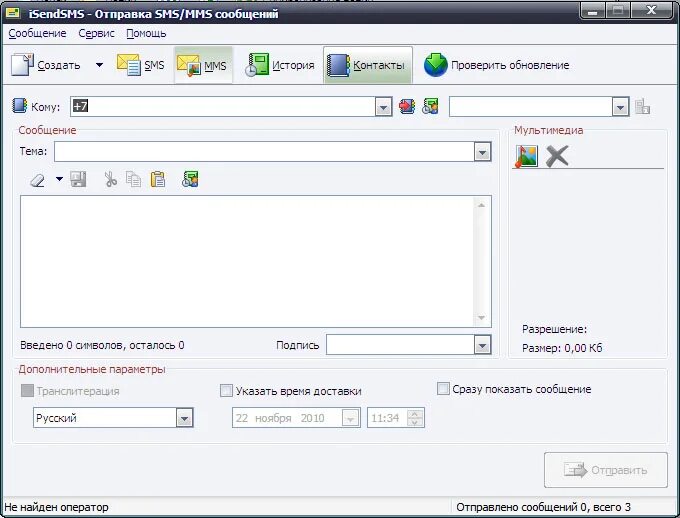Click the copy icon in message toolbar
Image resolution: width=680 pixels, height=518 pixels.
pos(134,179)
